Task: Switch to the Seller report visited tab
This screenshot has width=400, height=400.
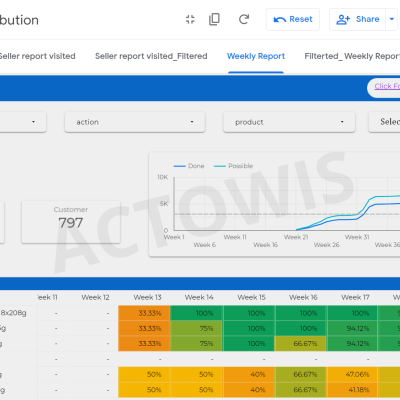Action: [37, 56]
